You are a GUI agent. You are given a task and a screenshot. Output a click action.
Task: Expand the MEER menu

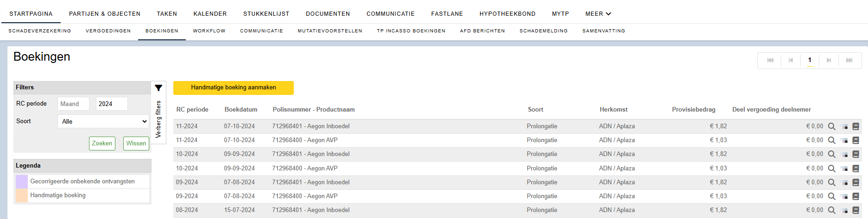click(598, 14)
